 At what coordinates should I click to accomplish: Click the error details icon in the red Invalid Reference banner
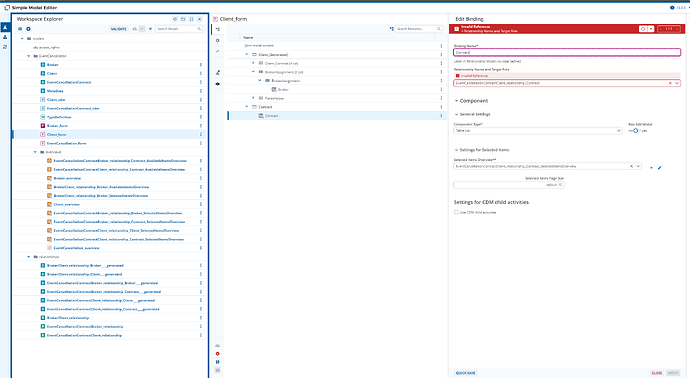pyautogui.click(x=643, y=29)
